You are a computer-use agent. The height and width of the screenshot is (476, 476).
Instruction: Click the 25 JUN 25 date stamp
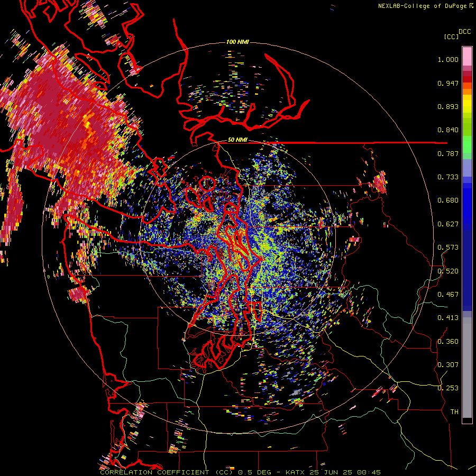(331, 472)
